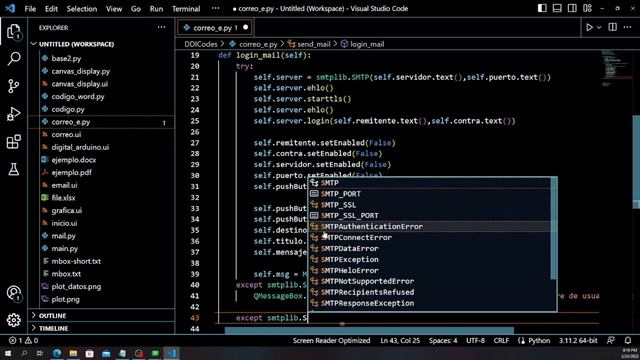Open the Terminal menu

pos(186,9)
